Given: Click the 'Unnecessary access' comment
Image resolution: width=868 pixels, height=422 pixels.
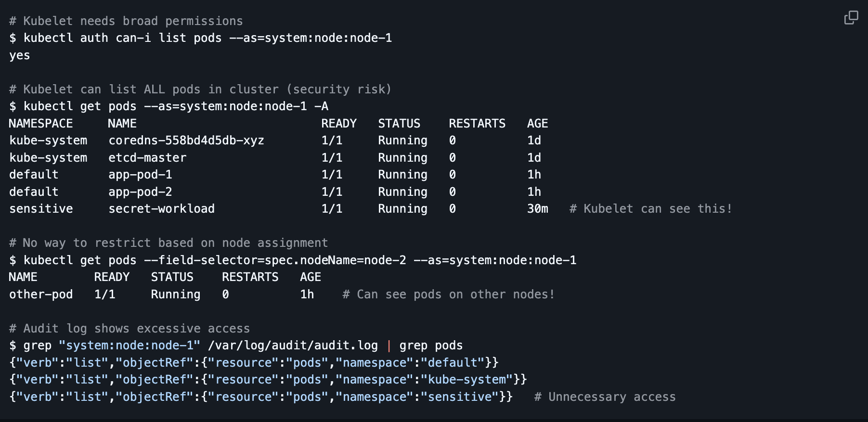Looking at the screenshot, I should pos(605,397).
